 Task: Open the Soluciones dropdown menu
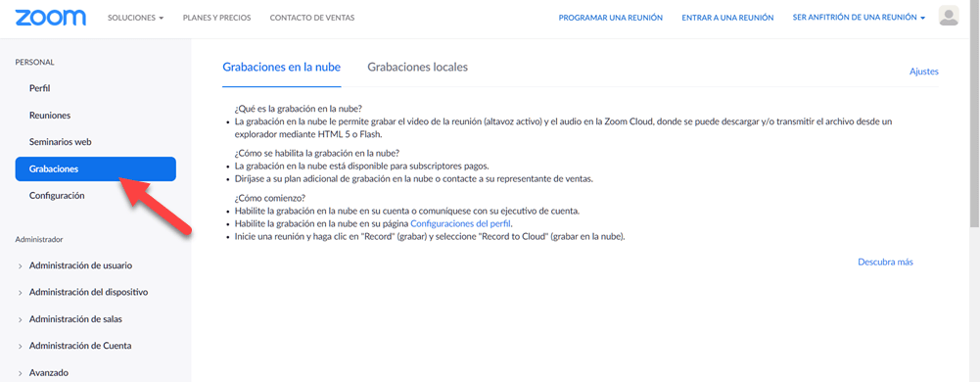click(x=135, y=18)
